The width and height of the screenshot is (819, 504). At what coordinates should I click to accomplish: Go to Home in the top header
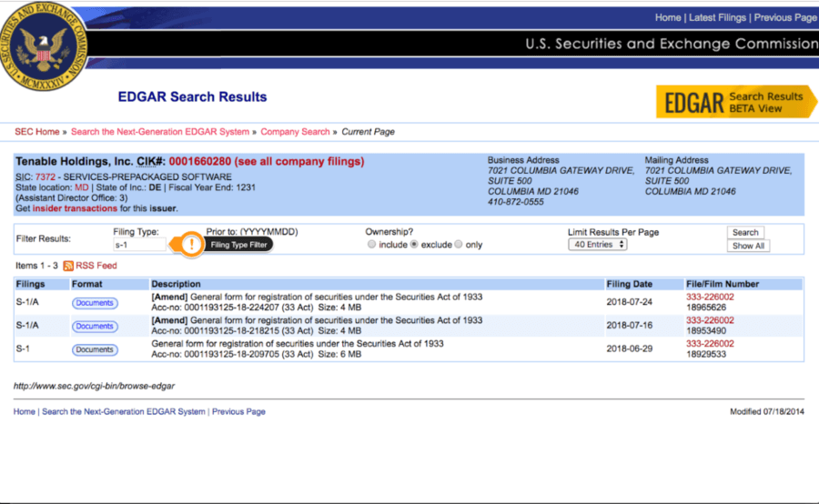click(668, 18)
